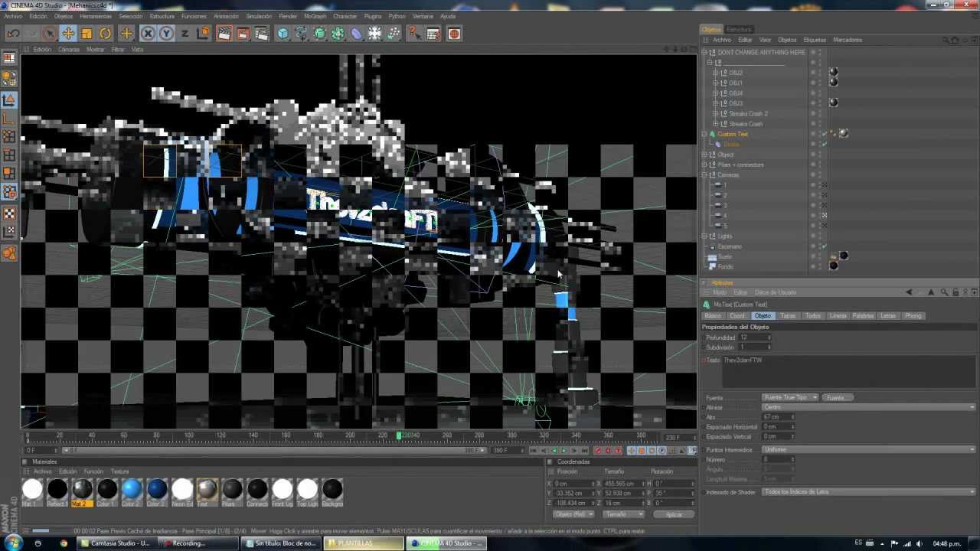The width and height of the screenshot is (980, 551).
Task: Open the viewport Cámaras menu
Action: 69,50
